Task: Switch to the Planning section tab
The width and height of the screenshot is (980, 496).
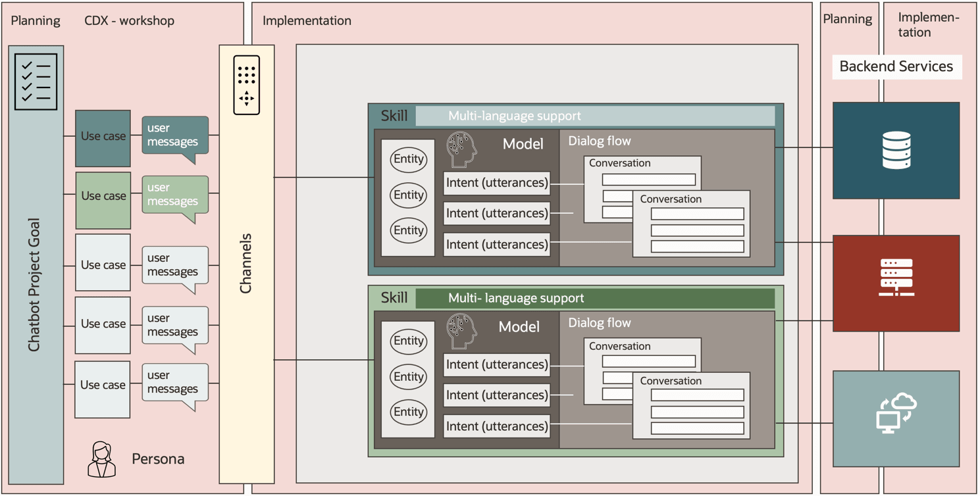Action: tap(36, 20)
